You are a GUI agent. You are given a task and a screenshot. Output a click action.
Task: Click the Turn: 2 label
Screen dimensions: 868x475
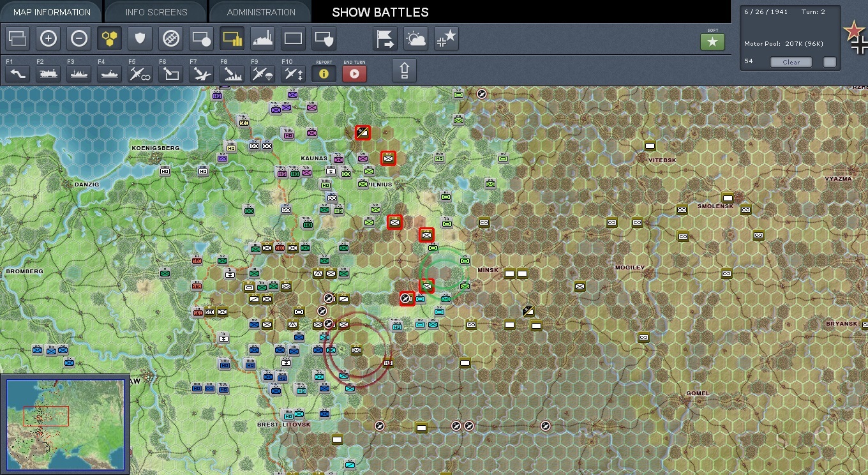pos(812,12)
